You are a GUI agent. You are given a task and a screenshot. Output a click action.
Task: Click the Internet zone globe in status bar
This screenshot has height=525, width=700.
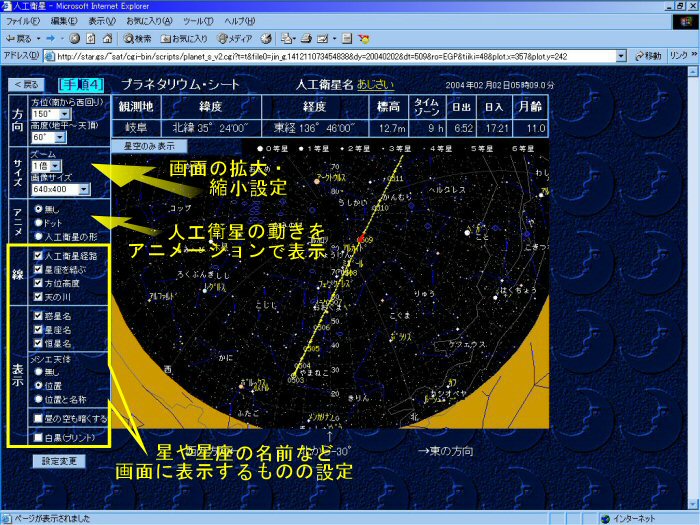click(605, 519)
